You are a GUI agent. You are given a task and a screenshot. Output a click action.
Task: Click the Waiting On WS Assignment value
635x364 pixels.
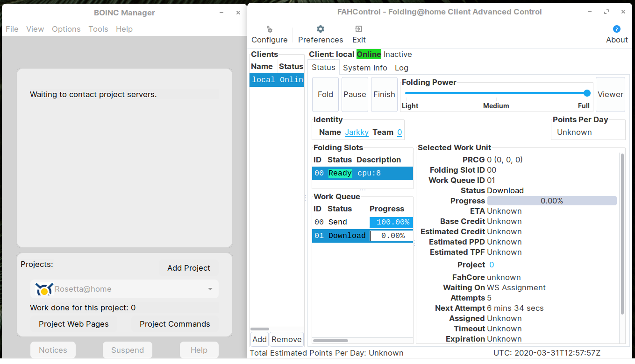pyautogui.click(x=516, y=287)
